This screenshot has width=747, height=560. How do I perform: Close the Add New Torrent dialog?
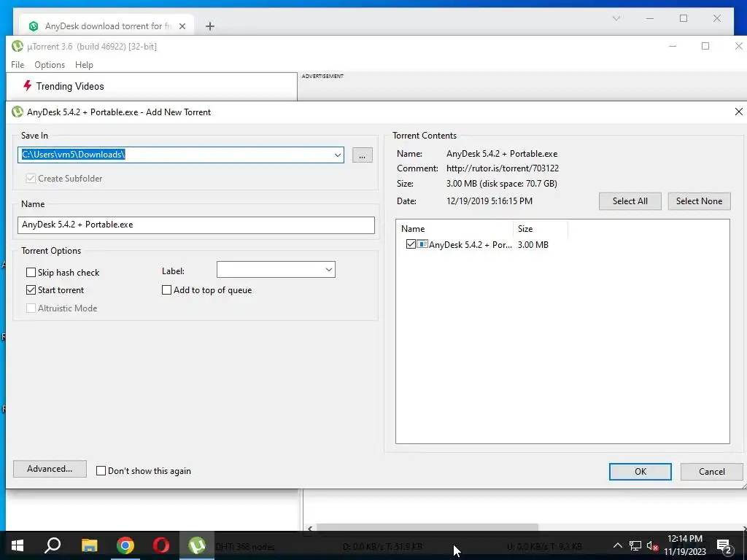tap(738, 112)
